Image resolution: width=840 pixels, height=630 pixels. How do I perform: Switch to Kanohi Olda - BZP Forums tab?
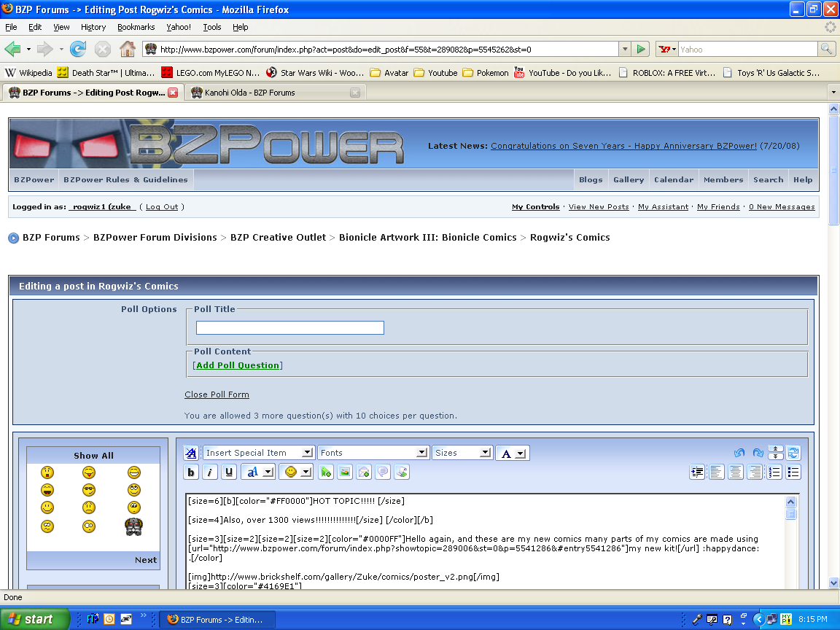click(x=276, y=93)
